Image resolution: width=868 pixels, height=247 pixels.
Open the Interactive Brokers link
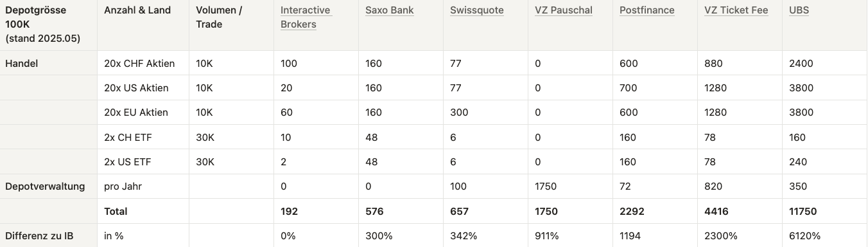305,17
